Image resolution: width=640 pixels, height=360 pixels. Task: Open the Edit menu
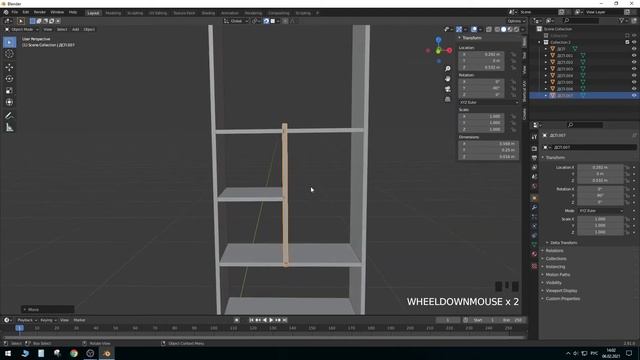[x=26, y=12]
